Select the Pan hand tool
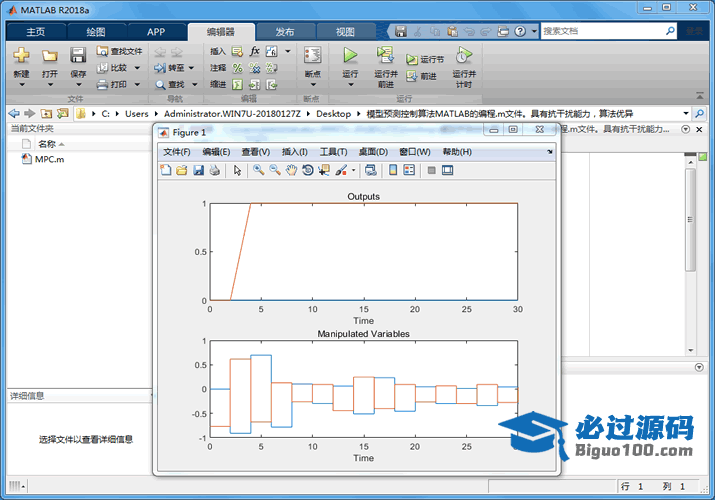Image resolution: width=715 pixels, height=500 pixels. point(291,170)
